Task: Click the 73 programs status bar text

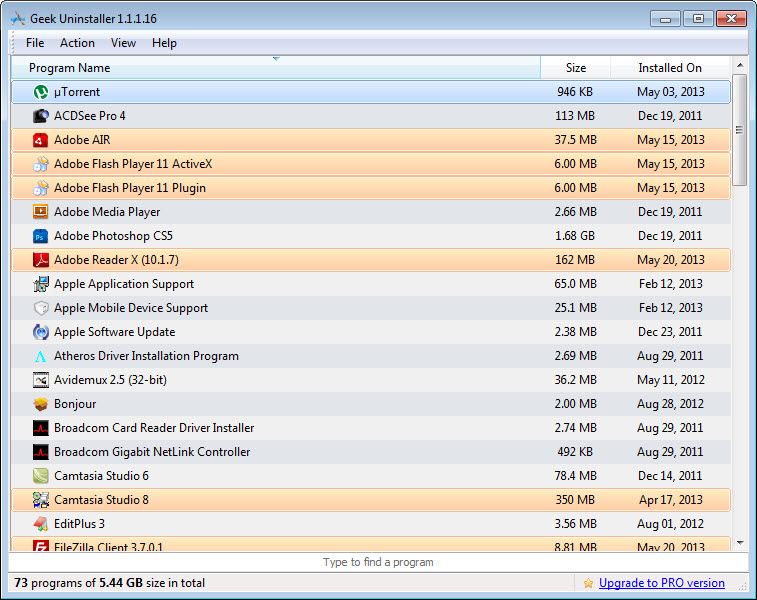Action: click(110, 583)
